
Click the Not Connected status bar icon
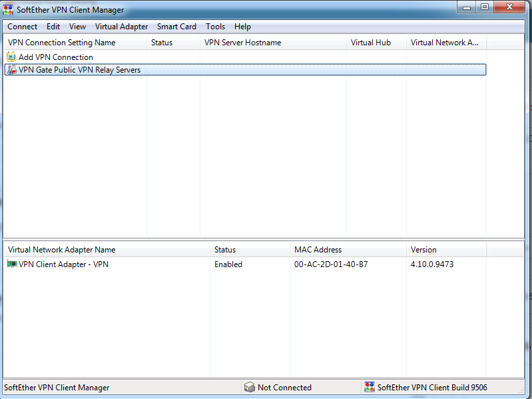coord(250,387)
